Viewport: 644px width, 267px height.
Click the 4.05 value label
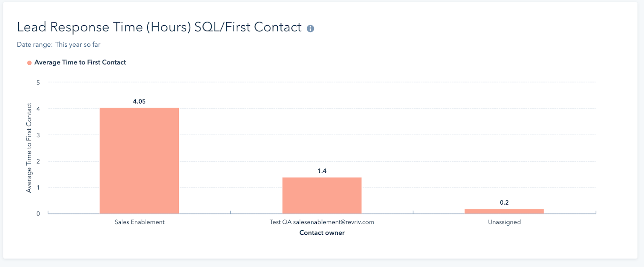pos(139,101)
